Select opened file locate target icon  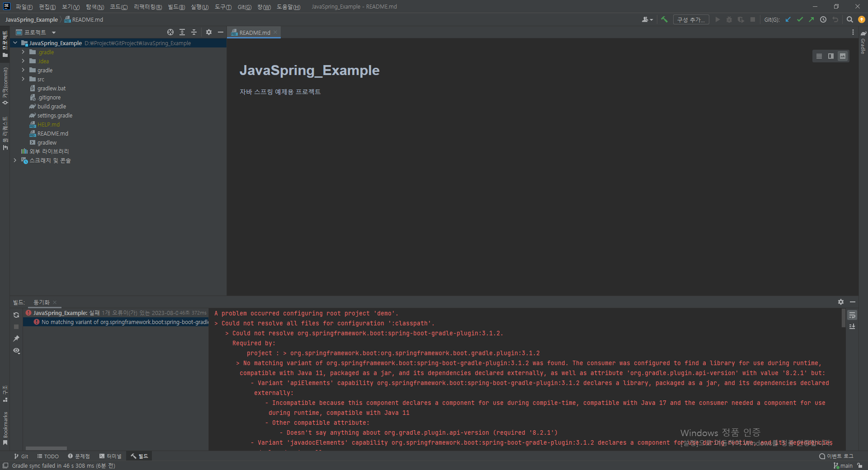[170, 32]
